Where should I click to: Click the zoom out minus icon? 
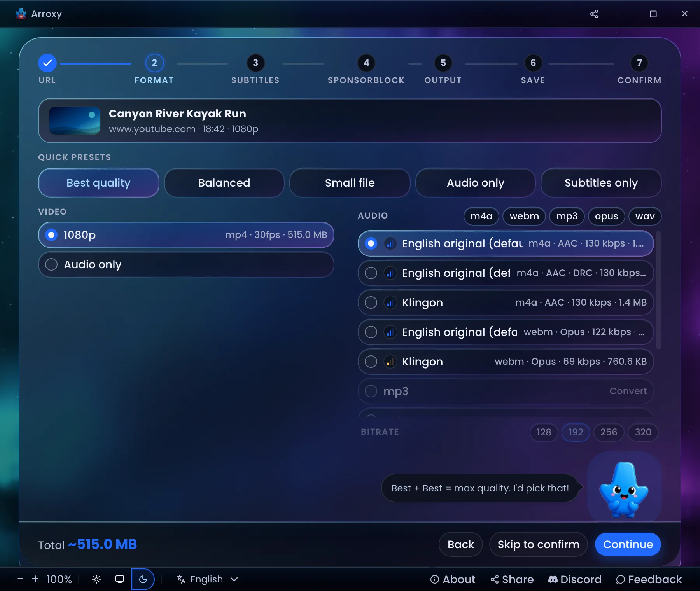coord(20,579)
